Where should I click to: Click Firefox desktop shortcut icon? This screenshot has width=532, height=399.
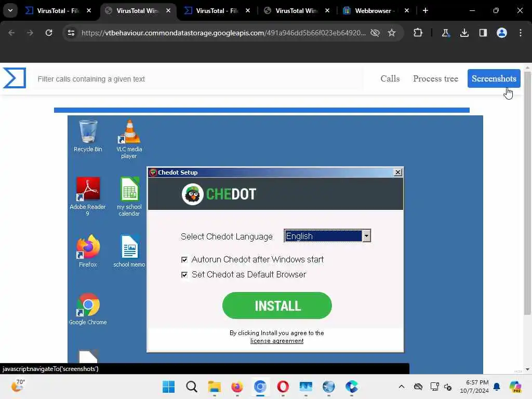tap(88, 251)
